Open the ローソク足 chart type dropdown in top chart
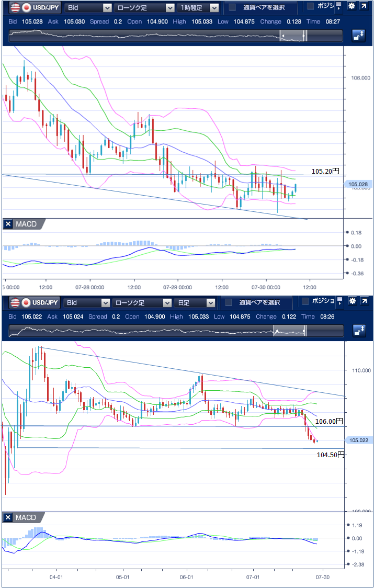This screenshot has width=374, height=588. point(169,8)
